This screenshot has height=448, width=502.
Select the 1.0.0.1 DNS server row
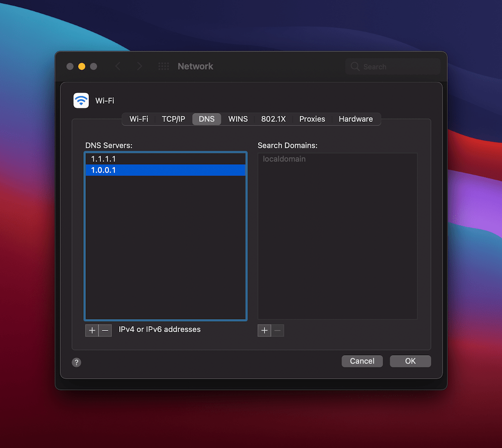[x=166, y=170]
